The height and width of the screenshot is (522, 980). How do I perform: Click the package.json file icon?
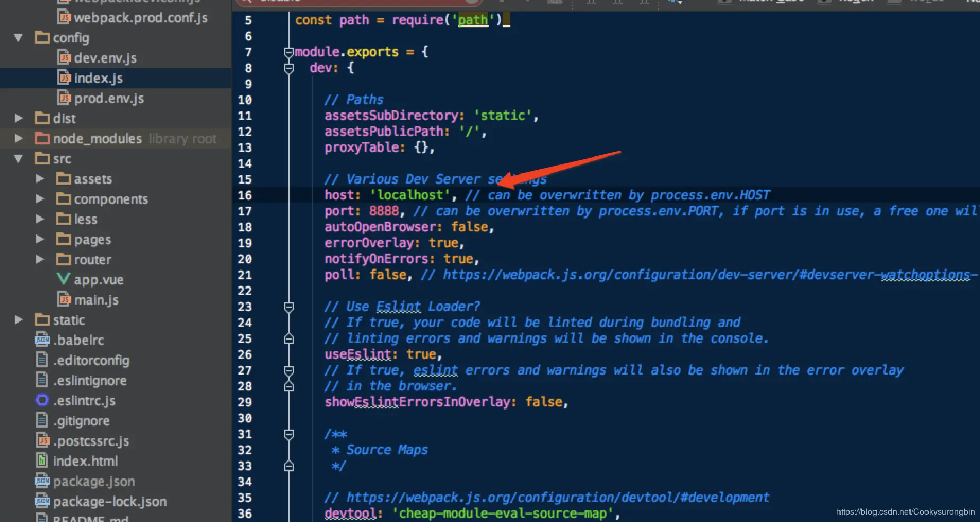tap(42, 481)
